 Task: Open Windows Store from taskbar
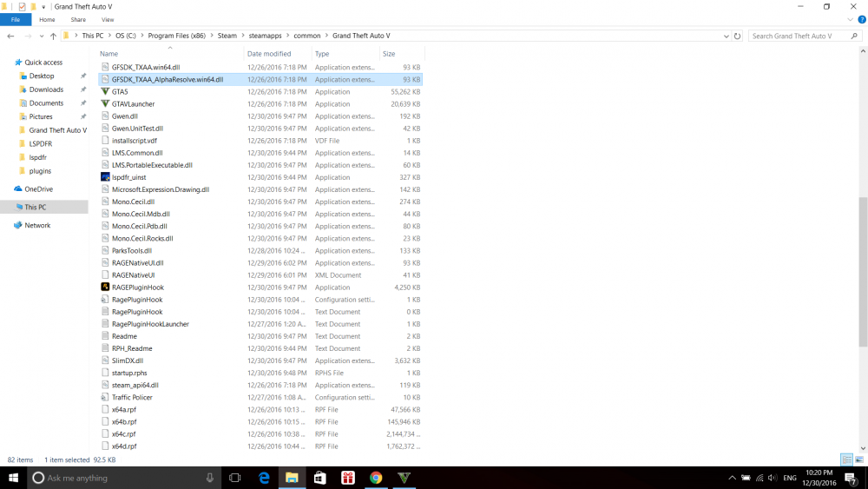pyautogui.click(x=320, y=478)
